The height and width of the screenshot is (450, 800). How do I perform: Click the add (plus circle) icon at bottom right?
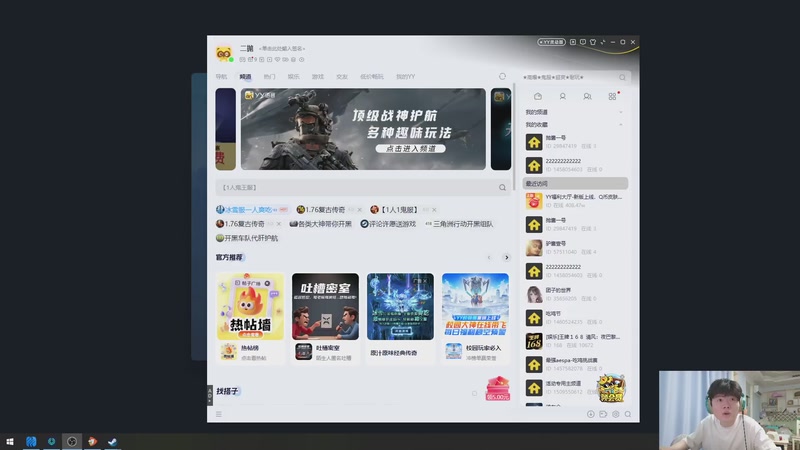coord(591,414)
